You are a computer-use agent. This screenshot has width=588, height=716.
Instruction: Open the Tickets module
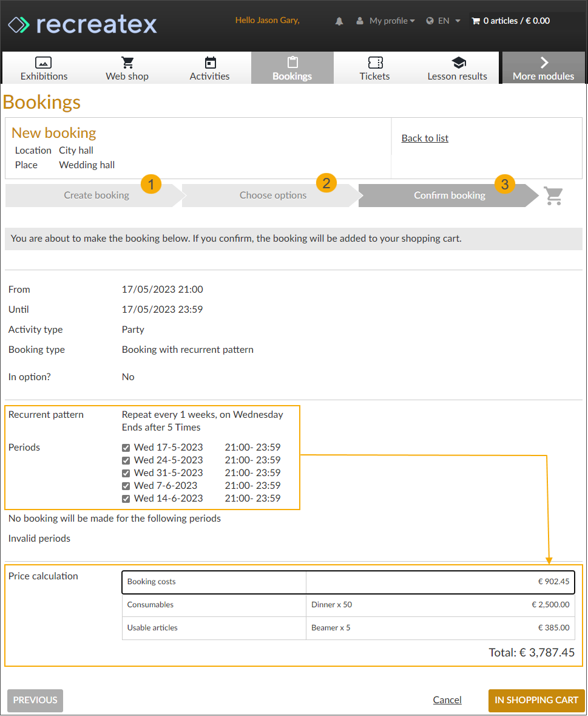click(x=374, y=68)
